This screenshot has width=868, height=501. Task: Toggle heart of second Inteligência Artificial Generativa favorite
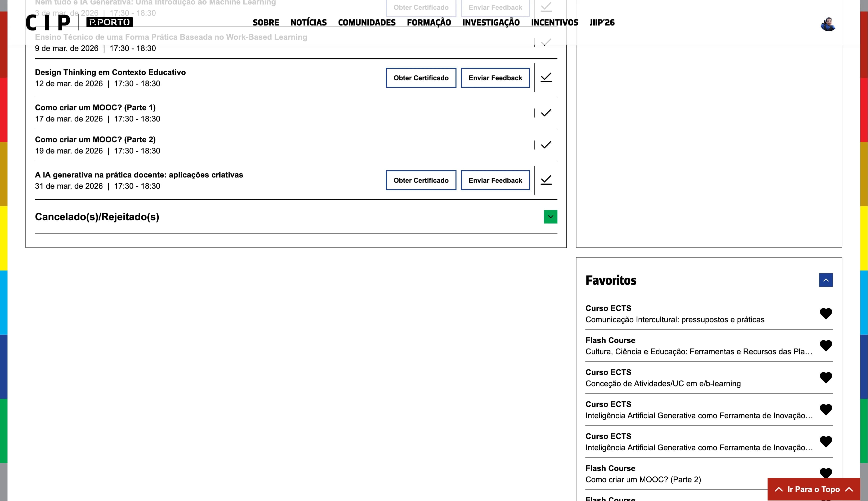pos(826,441)
